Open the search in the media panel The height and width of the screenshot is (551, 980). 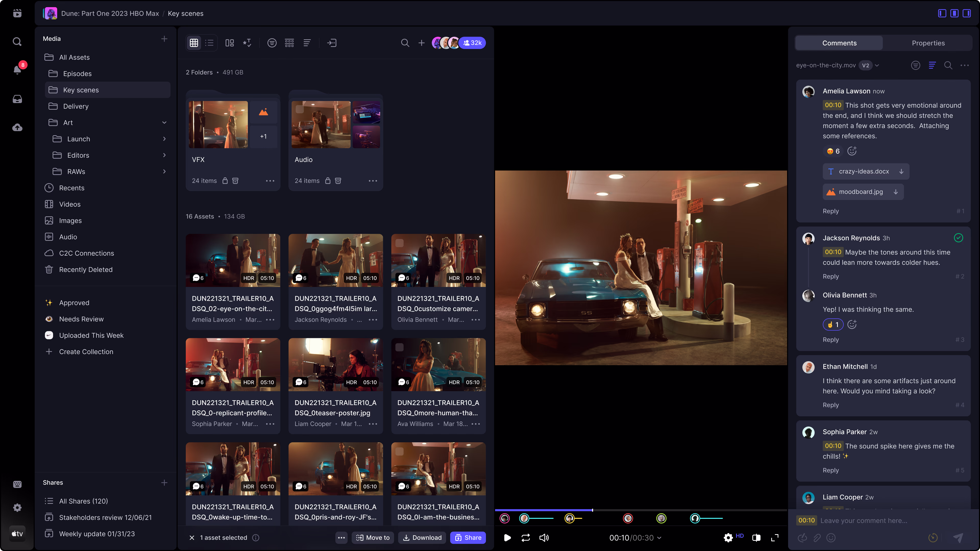tap(405, 43)
